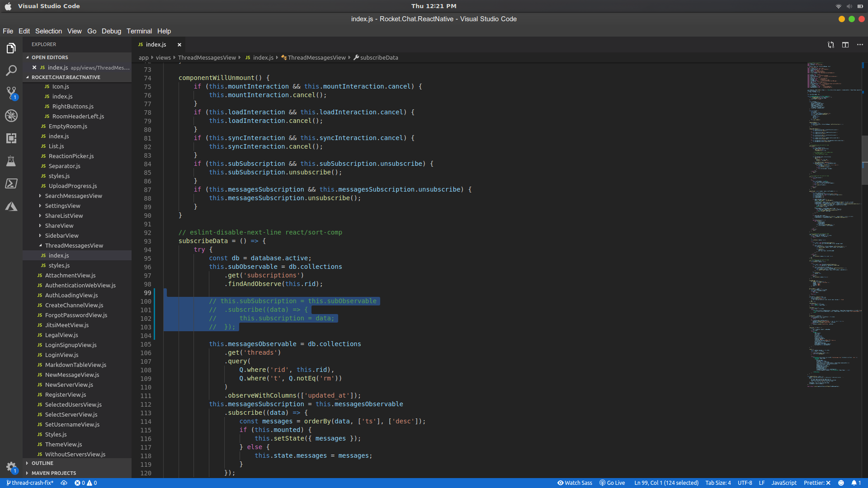868x488 pixels.
Task: Open the Extensions view icon
Action: [11, 138]
